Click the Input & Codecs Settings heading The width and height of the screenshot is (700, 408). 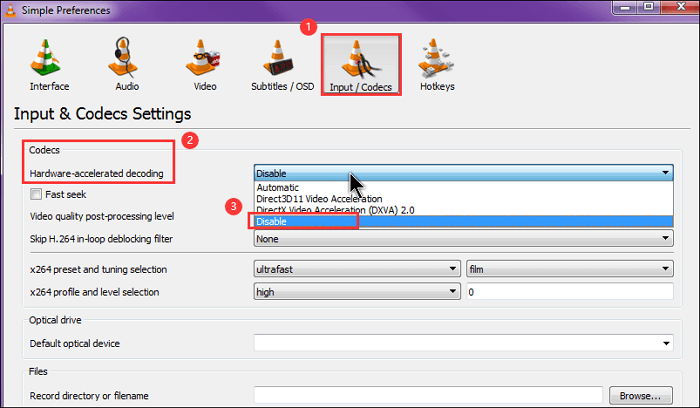coord(102,114)
